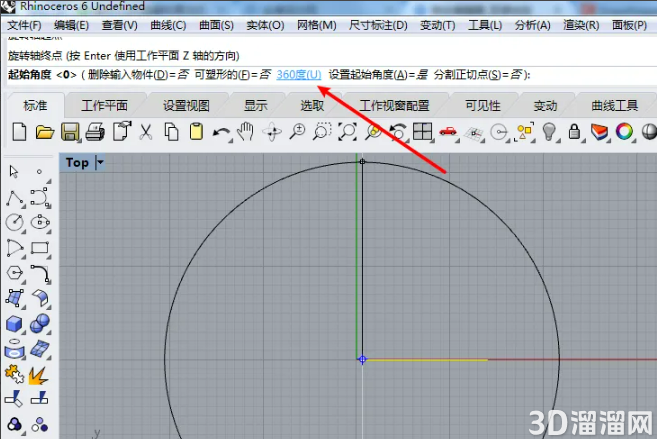Open the 文件(F) menu
Image resolution: width=657 pixels, height=439 pixels.
coord(24,25)
